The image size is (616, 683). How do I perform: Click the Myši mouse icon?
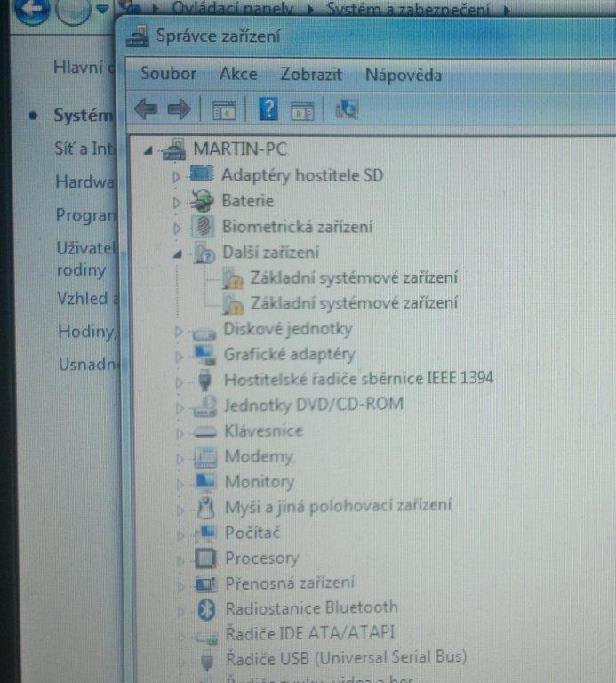205,508
